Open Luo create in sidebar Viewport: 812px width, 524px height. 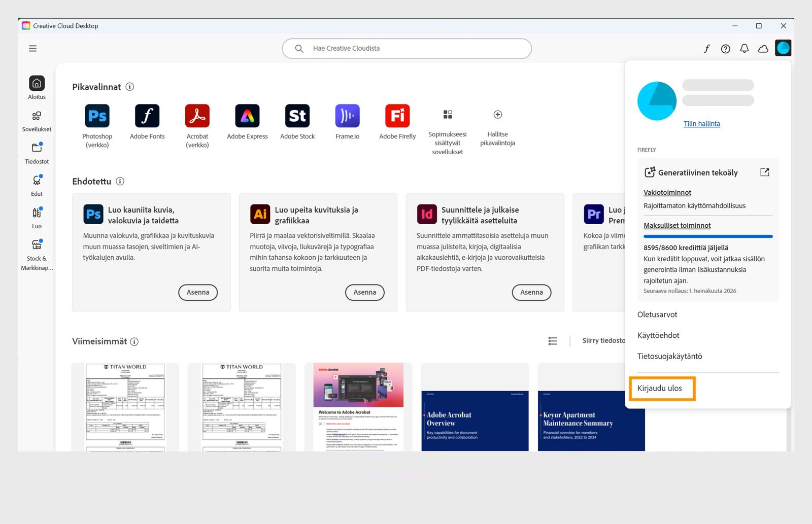tap(37, 218)
